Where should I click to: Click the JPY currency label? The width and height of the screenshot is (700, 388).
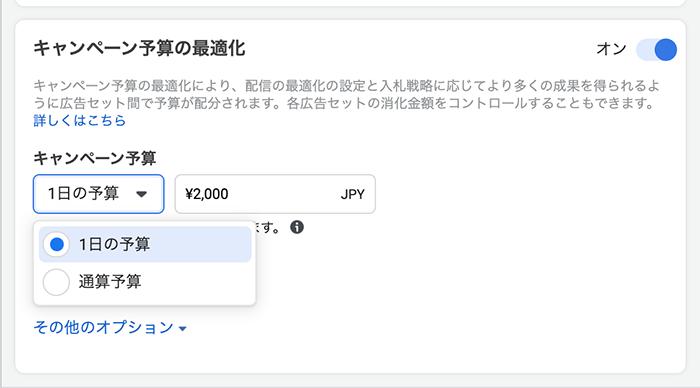[353, 194]
